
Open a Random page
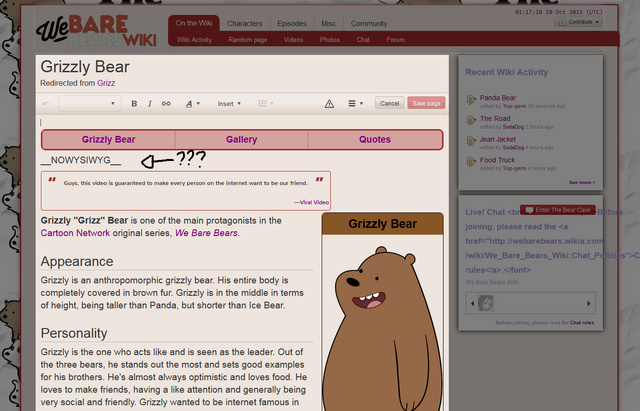click(x=248, y=40)
